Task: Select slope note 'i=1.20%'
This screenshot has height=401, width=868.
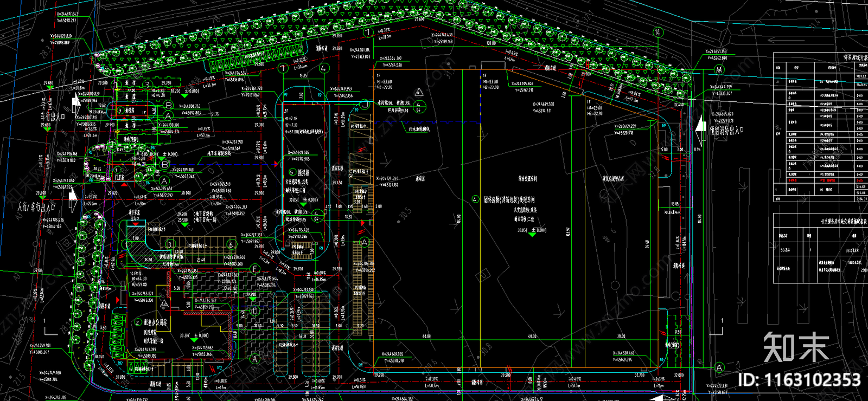Action: [x=78, y=82]
